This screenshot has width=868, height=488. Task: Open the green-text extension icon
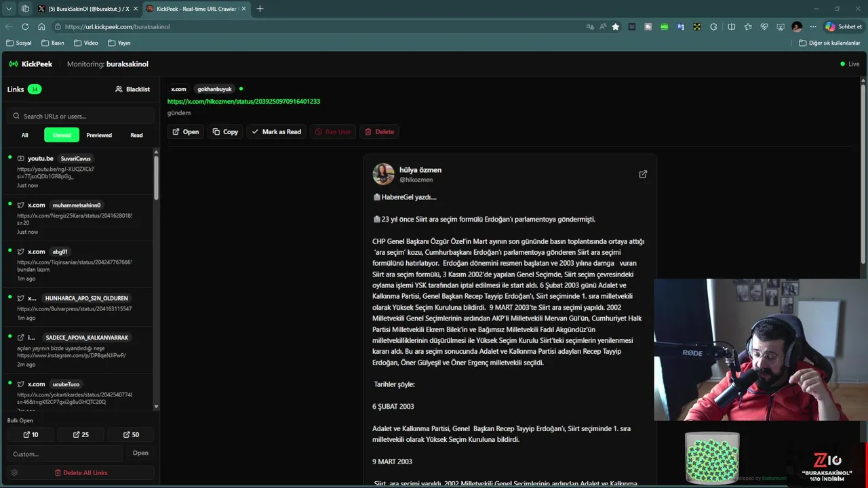click(665, 26)
